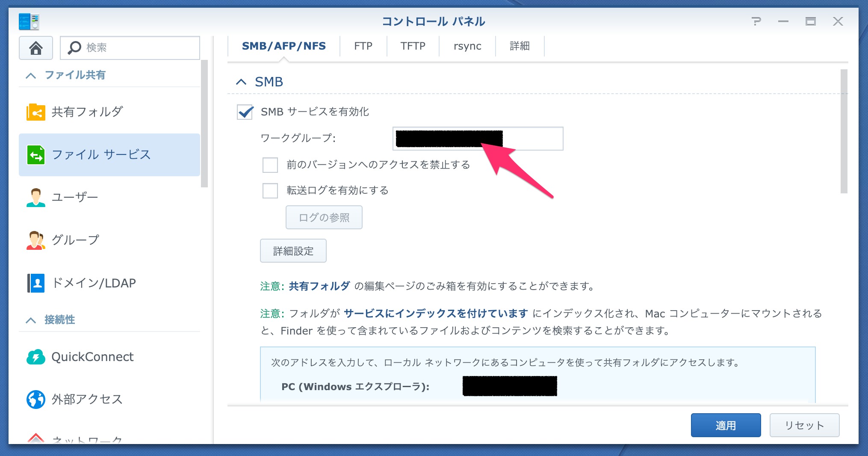Viewport: 868px width, 456px height.
Task: Click the 外部アクセス globe icon
Action: click(x=36, y=400)
